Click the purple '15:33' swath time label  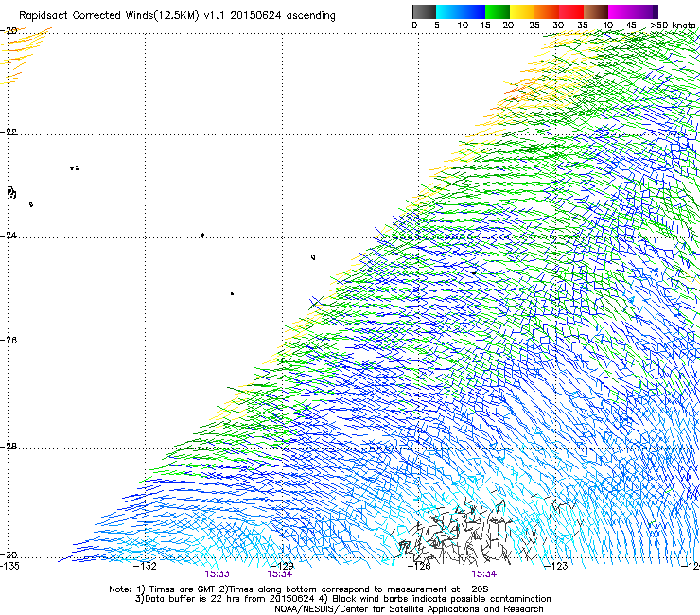pyautogui.click(x=217, y=574)
